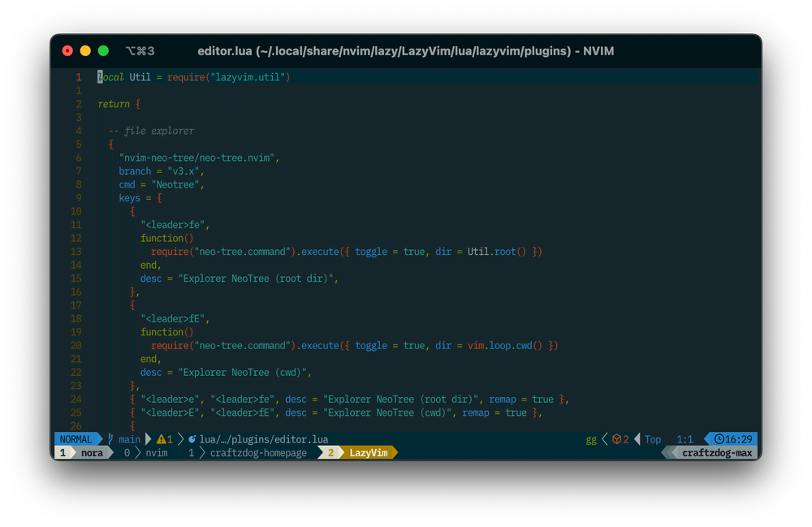Click the warning triangle diagnostic icon
The height and width of the screenshot is (527, 812).
162,438
